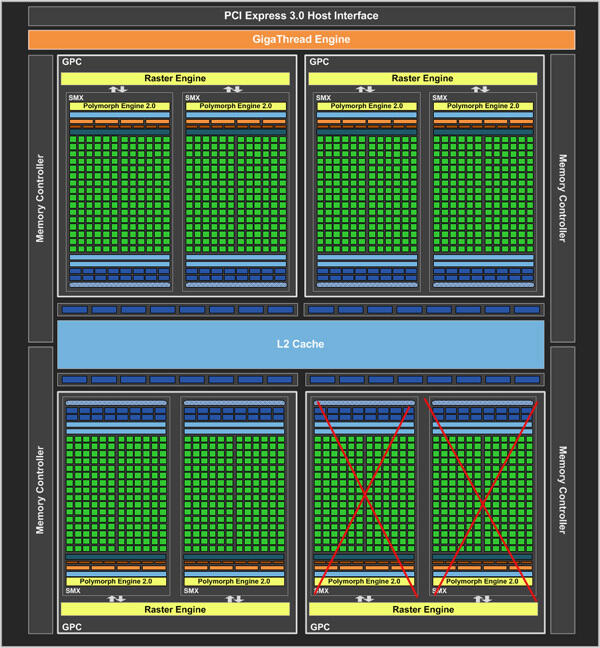Select the Raster Engine in top-left GPC
This screenshot has height=648, width=600.
click(175, 79)
